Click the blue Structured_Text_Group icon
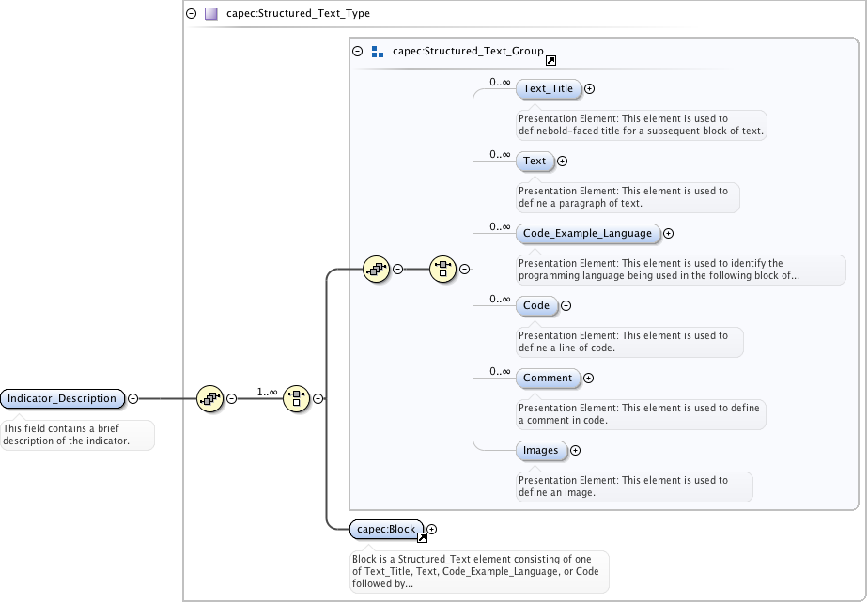 pyautogui.click(x=377, y=52)
